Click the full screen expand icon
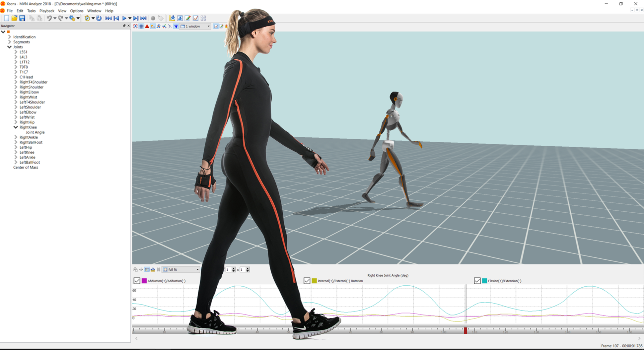Screen dimensions: 644x350 point(204,18)
